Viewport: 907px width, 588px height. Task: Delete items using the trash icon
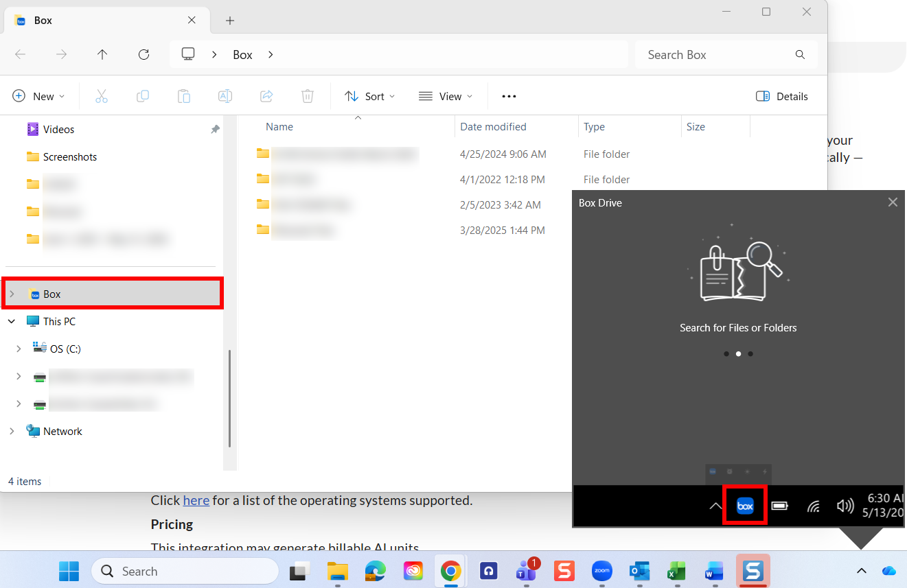pyautogui.click(x=307, y=96)
